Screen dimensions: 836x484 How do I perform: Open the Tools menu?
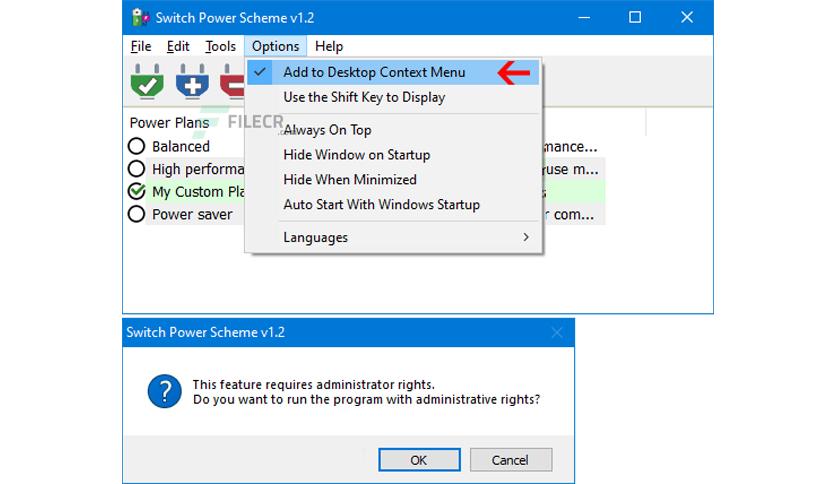(x=220, y=46)
